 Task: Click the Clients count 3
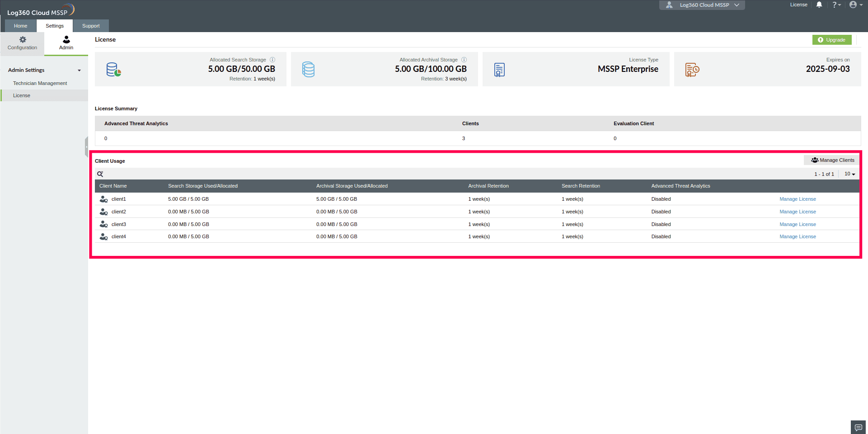coord(464,138)
